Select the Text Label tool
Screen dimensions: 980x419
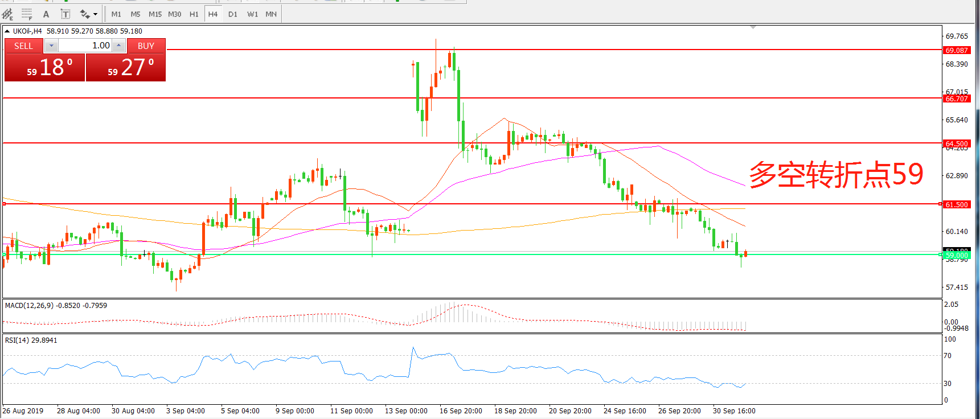(x=65, y=14)
